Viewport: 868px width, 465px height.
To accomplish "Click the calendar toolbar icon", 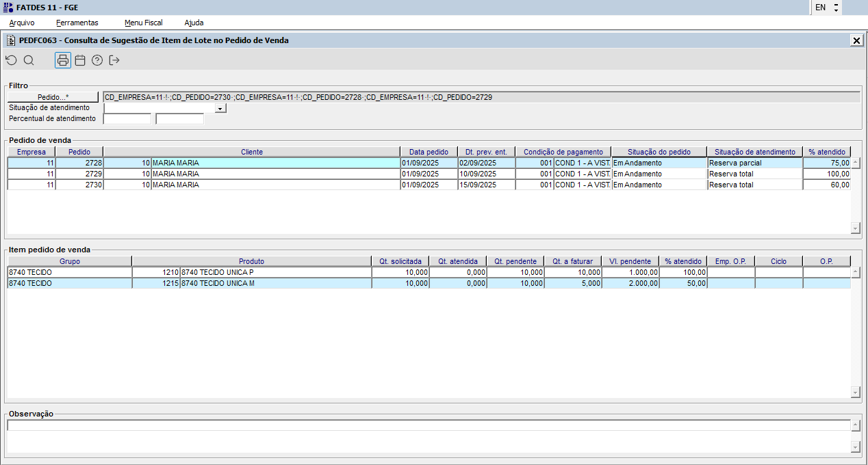I will coord(80,60).
